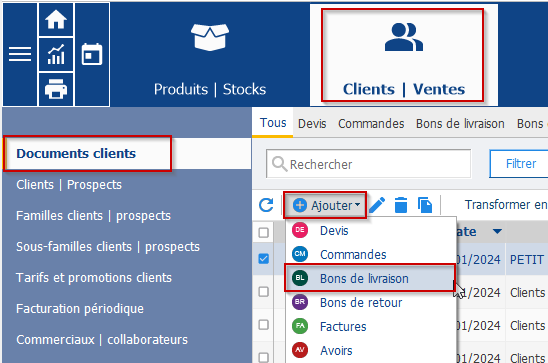The height and width of the screenshot is (363, 548).
Task: Click the trash delete icon
Action: (x=401, y=205)
